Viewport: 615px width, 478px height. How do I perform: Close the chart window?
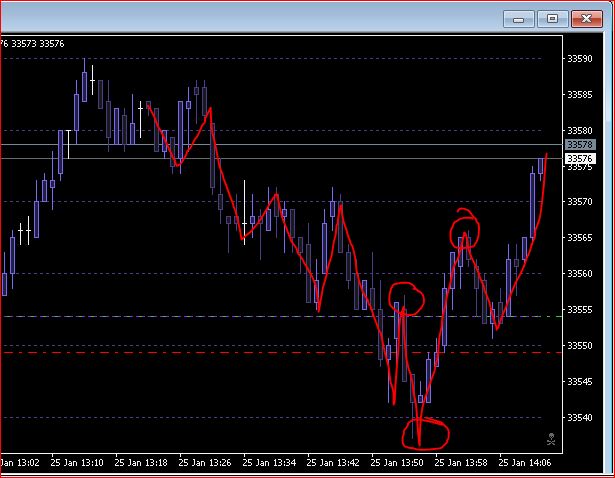pyautogui.click(x=586, y=19)
